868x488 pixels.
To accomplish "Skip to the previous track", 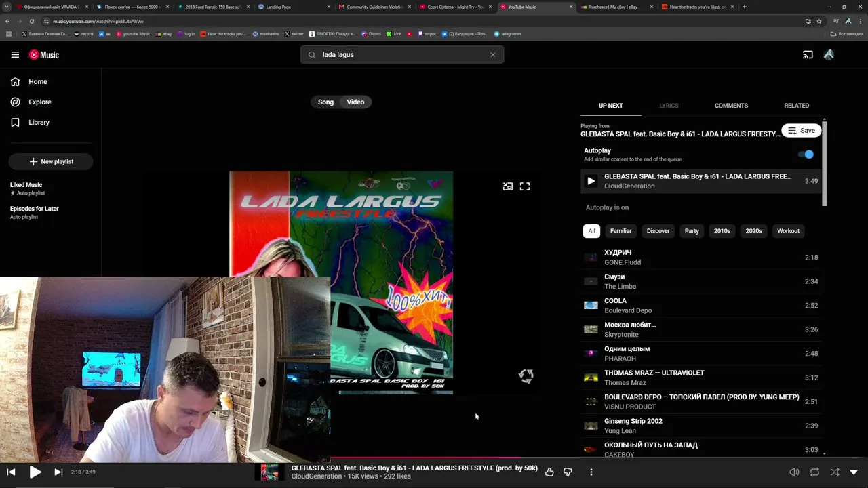I will [11, 472].
